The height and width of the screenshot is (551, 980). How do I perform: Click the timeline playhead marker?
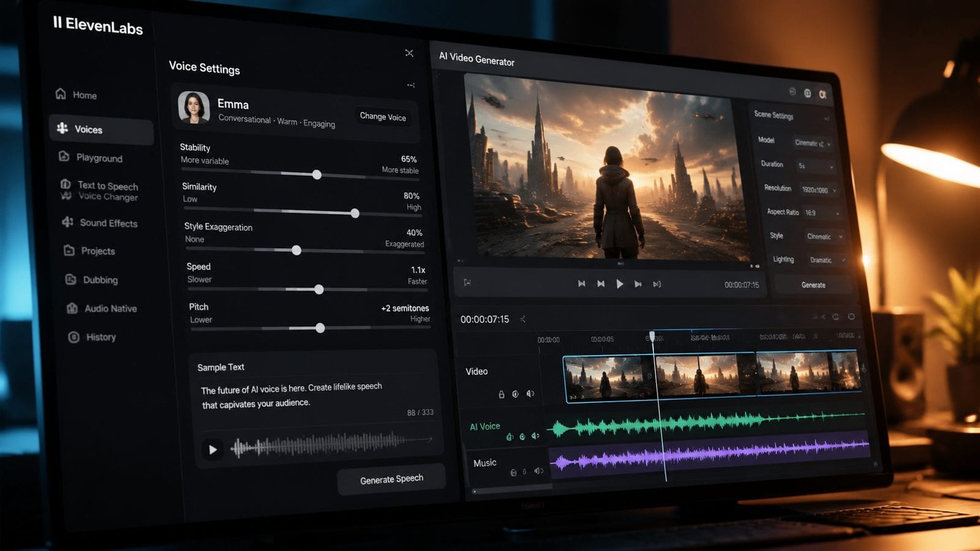point(652,336)
